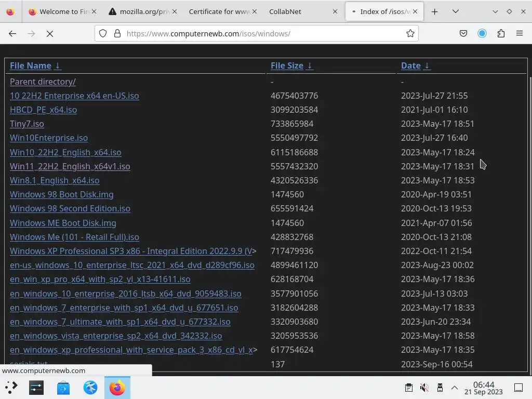Switch to Certificate for www tab
The image size is (532, 399).
[222, 11]
